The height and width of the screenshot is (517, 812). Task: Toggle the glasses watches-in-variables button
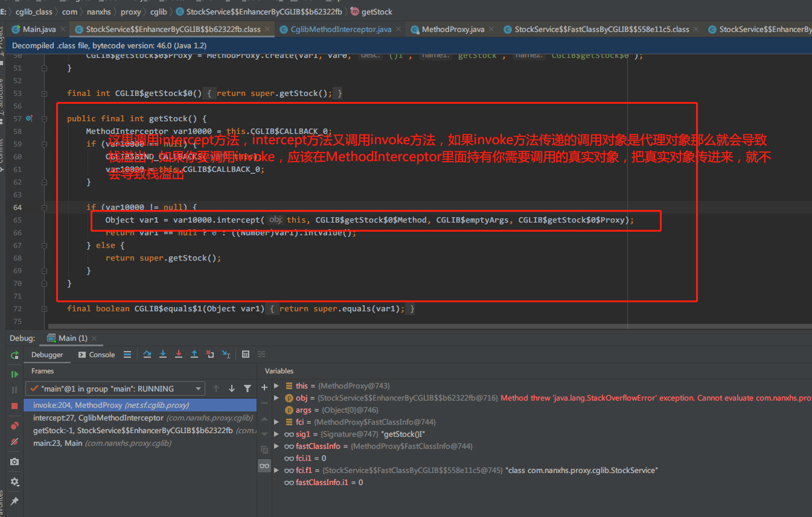pos(264,466)
